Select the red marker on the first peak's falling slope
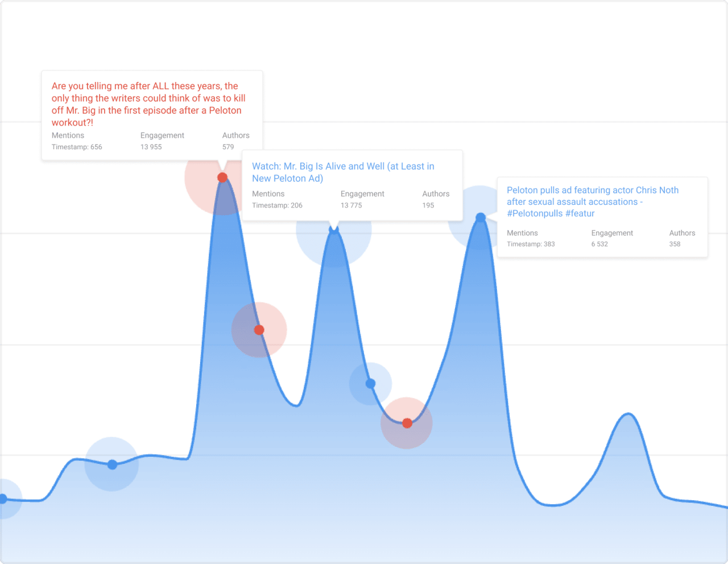This screenshot has width=728, height=564. tap(259, 330)
